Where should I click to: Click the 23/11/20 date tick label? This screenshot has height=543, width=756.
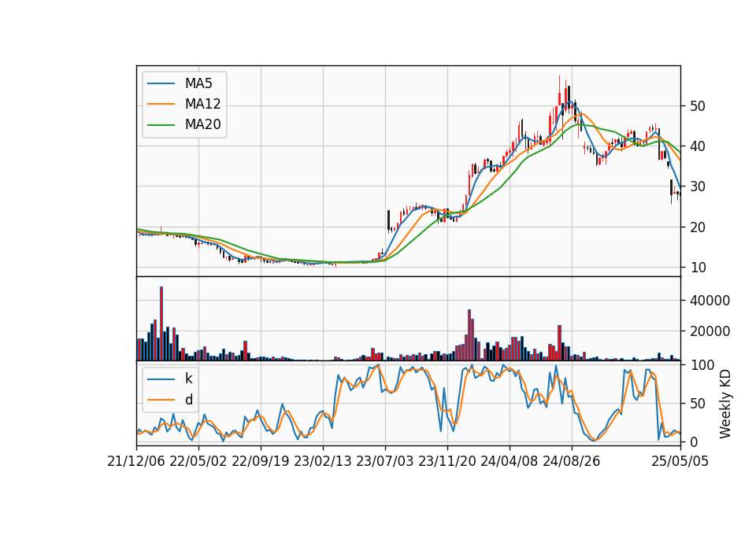(x=447, y=461)
